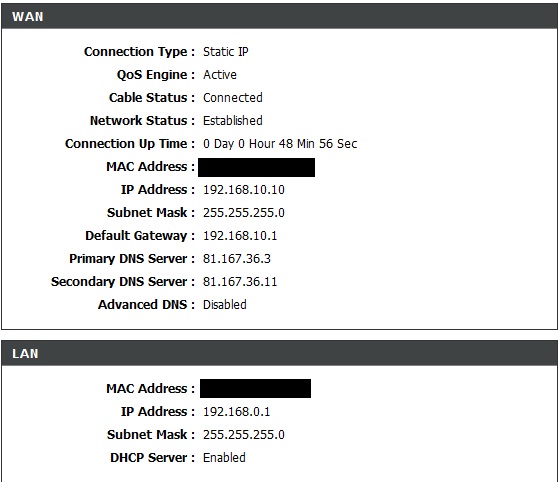Click the redacted WAN MAC Address box
Screen dimensions: 559x482
tap(256, 168)
